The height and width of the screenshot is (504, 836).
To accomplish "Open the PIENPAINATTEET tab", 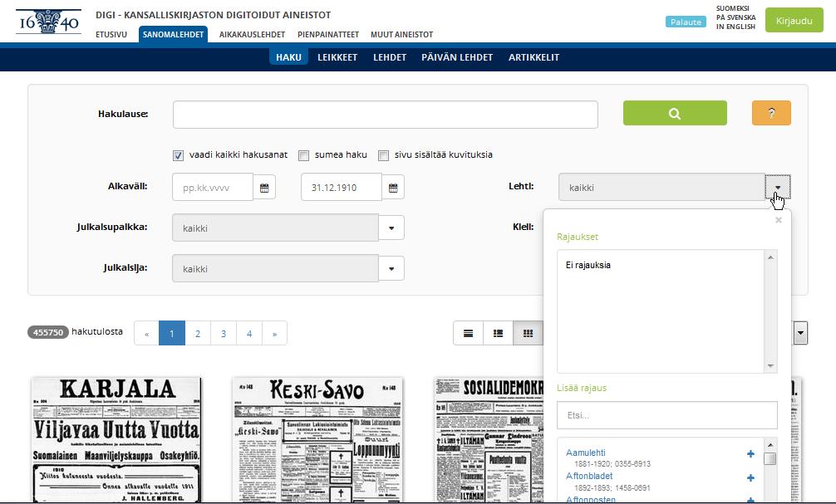I will [x=328, y=35].
